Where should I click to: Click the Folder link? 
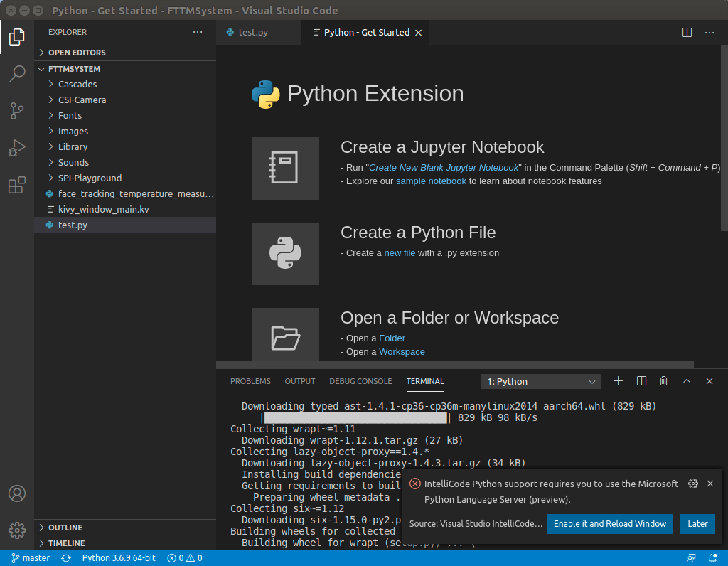click(392, 338)
